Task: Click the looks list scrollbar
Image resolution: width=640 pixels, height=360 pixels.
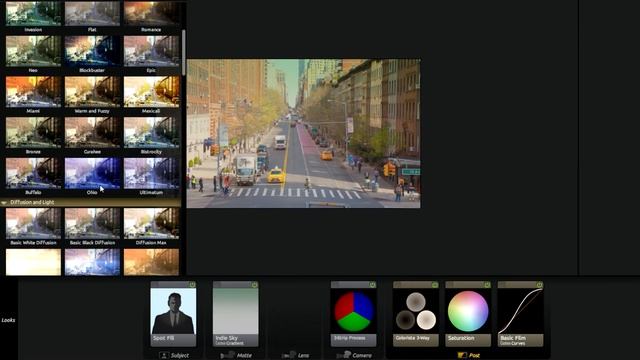Action: [184, 52]
